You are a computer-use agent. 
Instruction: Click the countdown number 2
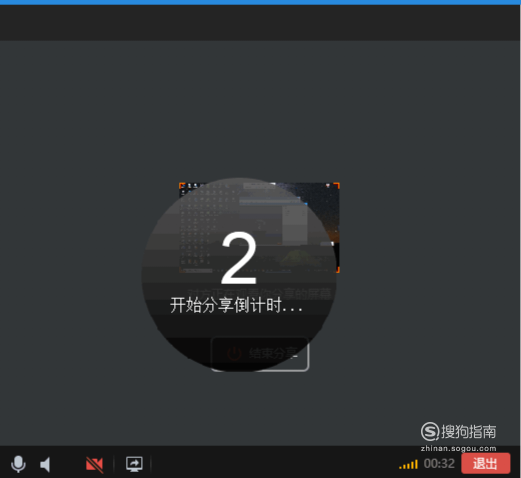pos(239,258)
